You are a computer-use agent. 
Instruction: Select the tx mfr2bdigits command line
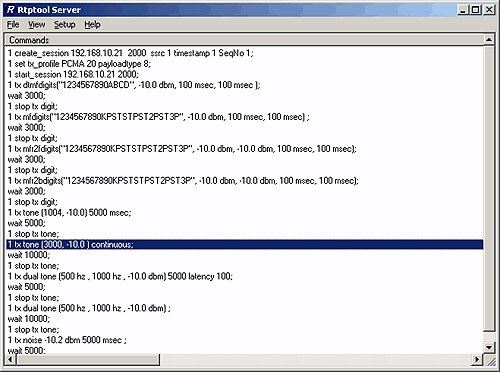tap(245, 181)
